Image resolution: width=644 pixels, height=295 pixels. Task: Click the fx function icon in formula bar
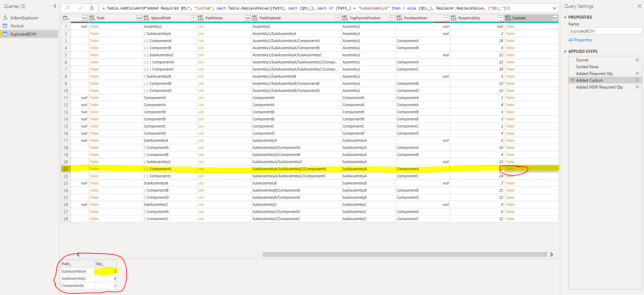(x=92, y=8)
